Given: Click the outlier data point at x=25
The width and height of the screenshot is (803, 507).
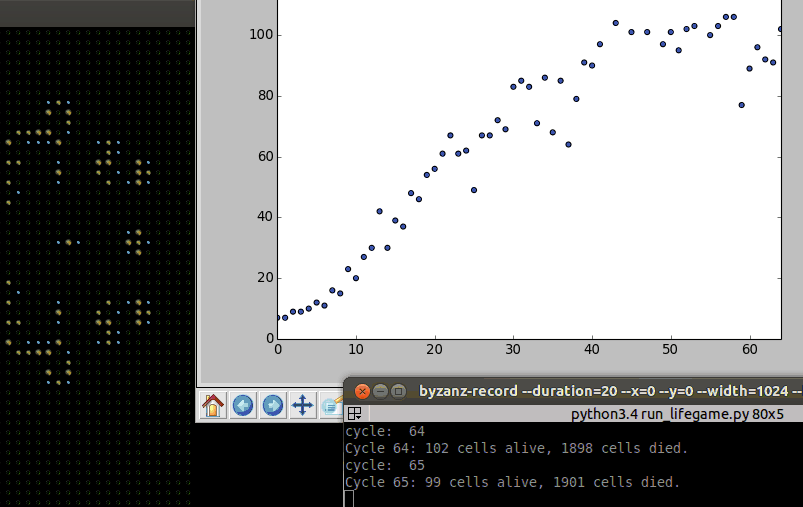Looking at the screenshot, I should point(474,190).
